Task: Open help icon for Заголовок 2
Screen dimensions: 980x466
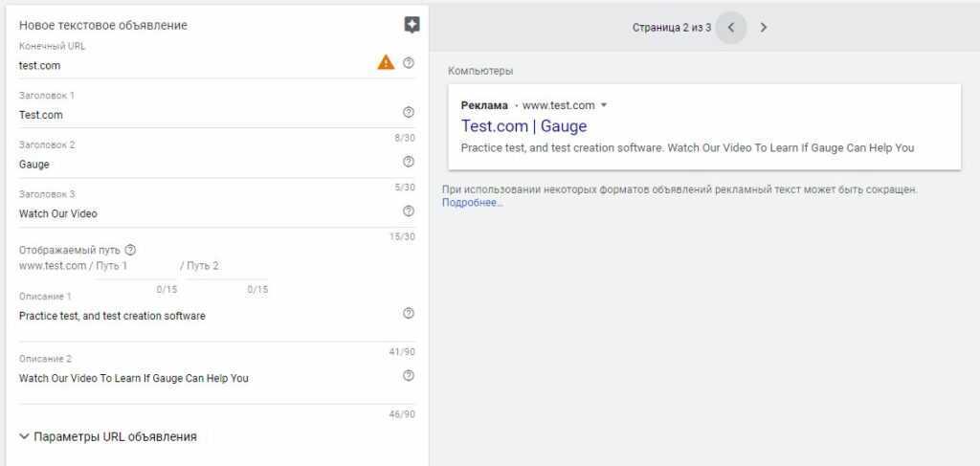Action: 409,162
